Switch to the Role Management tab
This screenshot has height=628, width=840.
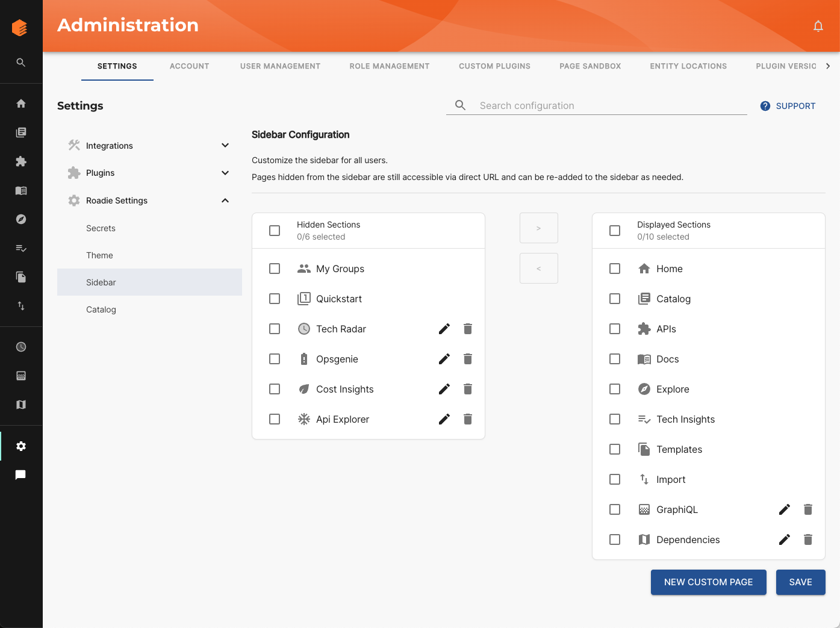[390, 66]
